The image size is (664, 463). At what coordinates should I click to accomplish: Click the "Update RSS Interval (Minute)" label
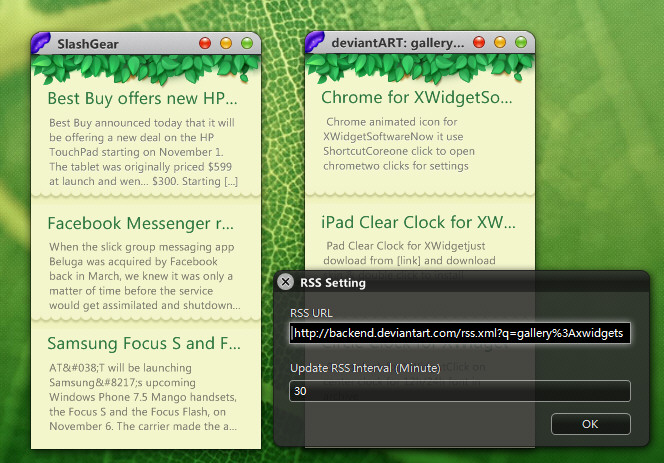click(x=365, y=368)
